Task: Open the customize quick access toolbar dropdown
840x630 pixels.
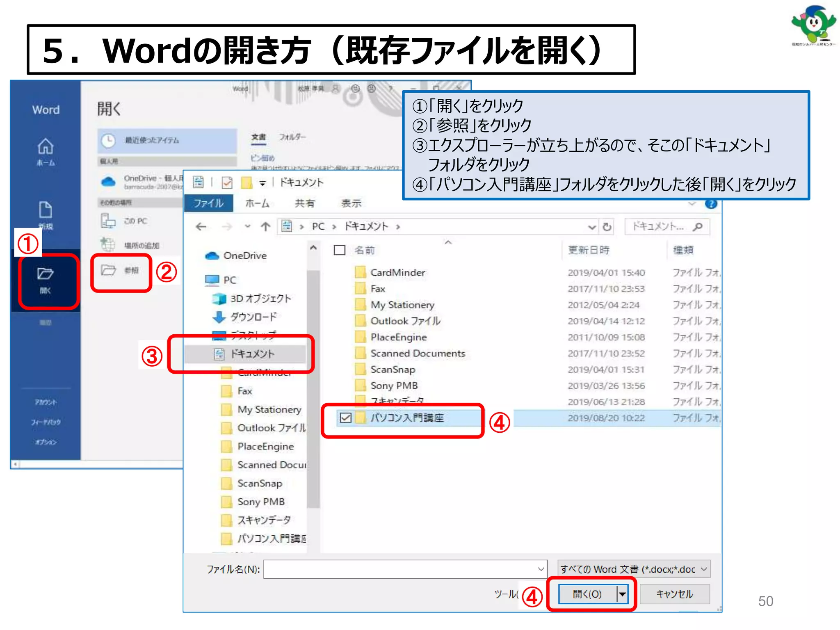Action: pos(262,183)
